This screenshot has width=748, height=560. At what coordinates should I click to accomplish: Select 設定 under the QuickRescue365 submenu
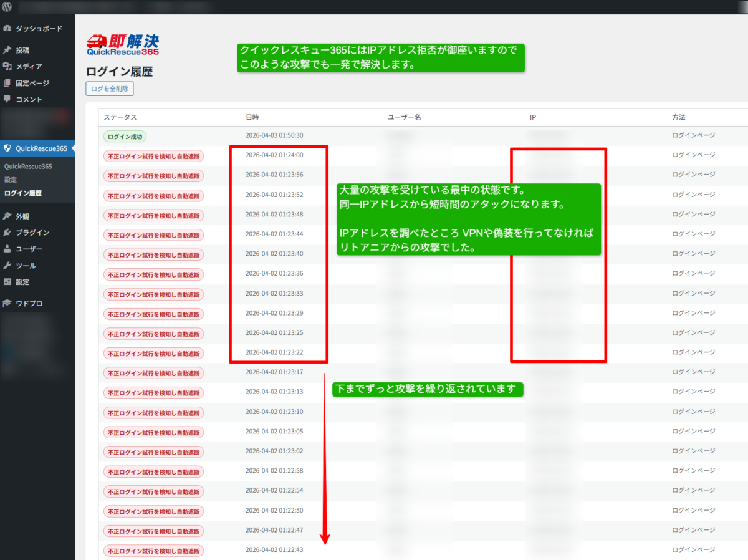[11, 180]
